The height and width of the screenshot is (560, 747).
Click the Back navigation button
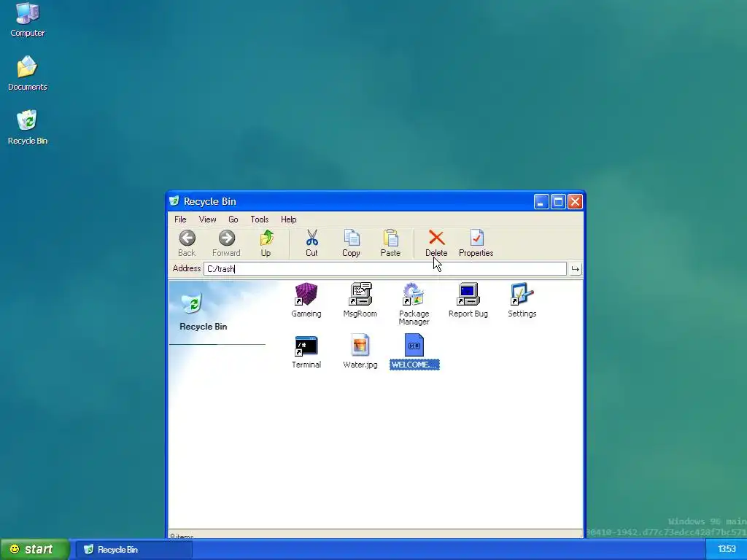pyautogui.click(x=187, y=244)
